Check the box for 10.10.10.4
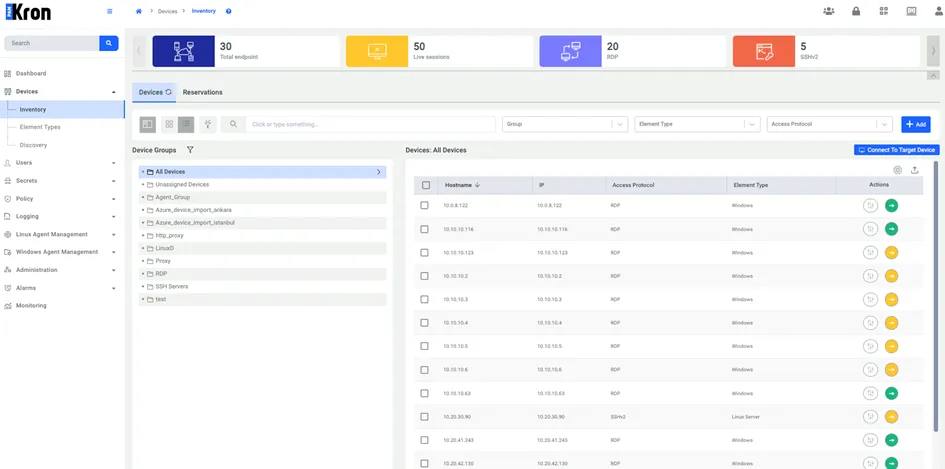 424,323
